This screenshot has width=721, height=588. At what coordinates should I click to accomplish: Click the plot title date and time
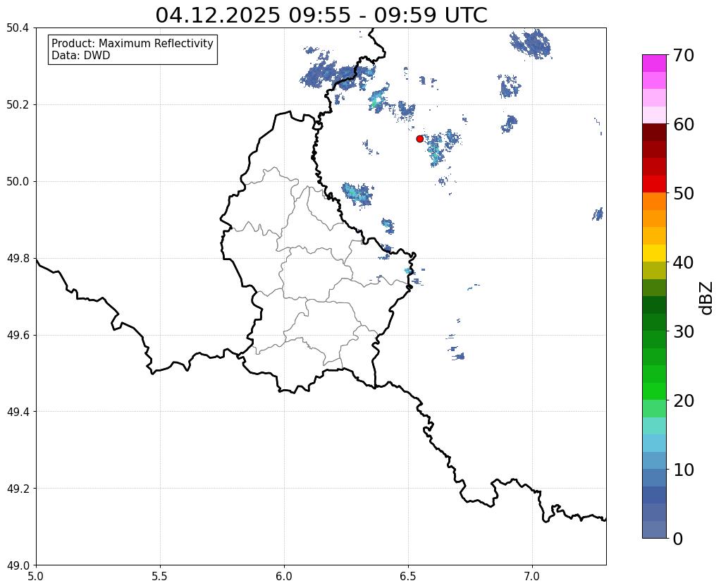(321, 16)
